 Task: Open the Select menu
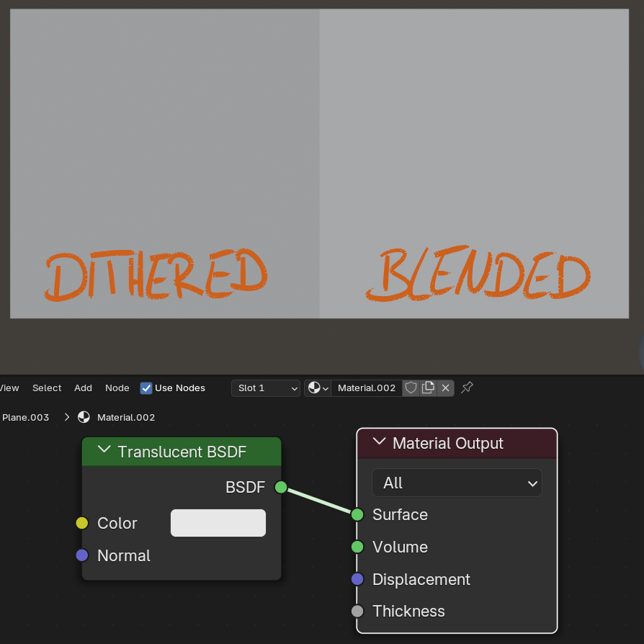pyautogui.click(x=47, y=388)
